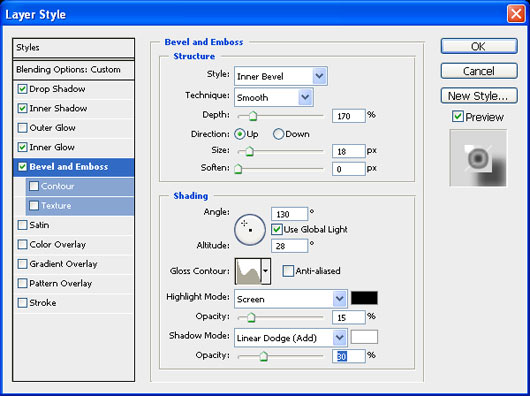
Task: Select the Down direction radio button
Action: (x=278, y=134)
